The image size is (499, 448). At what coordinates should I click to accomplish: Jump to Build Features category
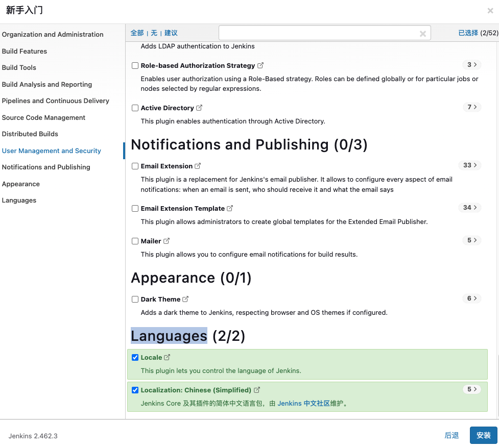point(25,51)
